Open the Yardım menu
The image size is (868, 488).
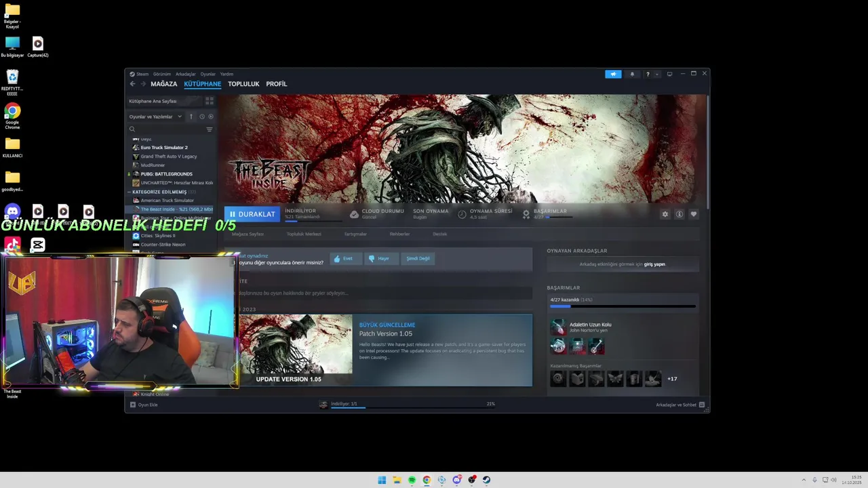(226, 74)
